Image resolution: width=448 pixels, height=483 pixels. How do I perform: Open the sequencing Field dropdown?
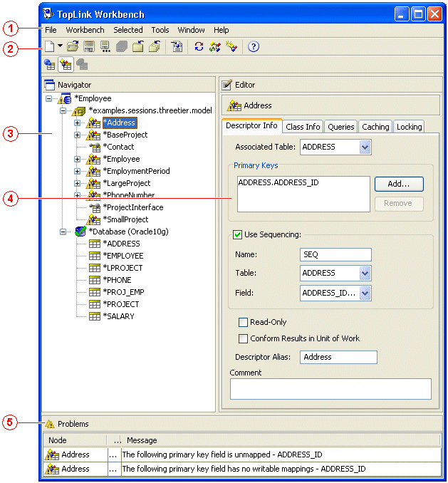point(365,294)
